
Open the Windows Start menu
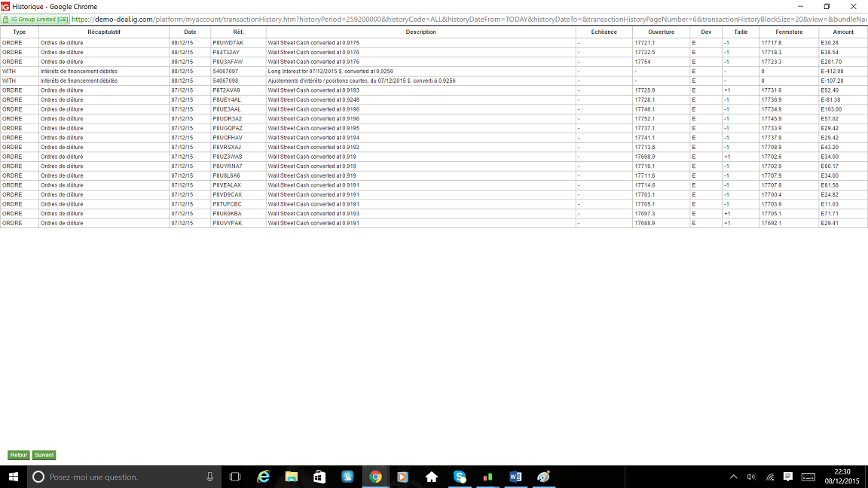(14, 477)
